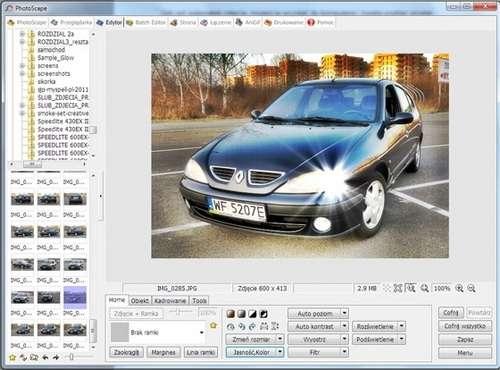
Task: Click the thumbnail size slider under thumbnails
Action: click(x=71, y=357)
